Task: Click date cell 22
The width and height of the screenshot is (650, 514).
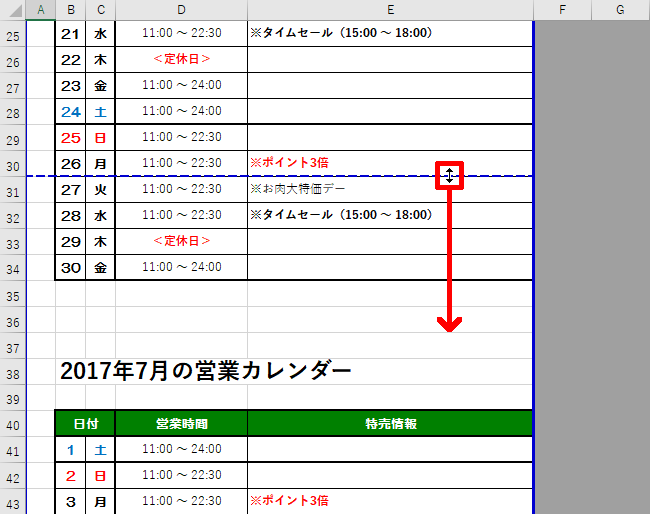Action: [x=70, y=60]
